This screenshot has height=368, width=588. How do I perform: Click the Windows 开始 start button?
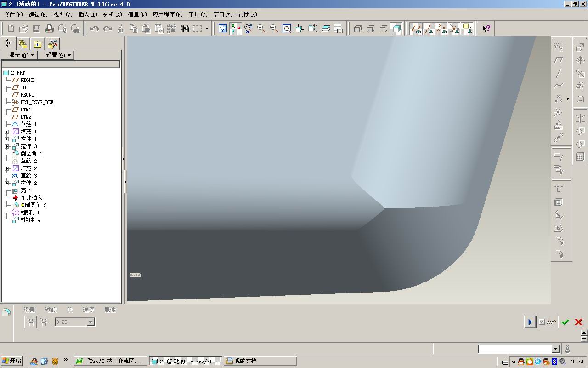(12, 361)
